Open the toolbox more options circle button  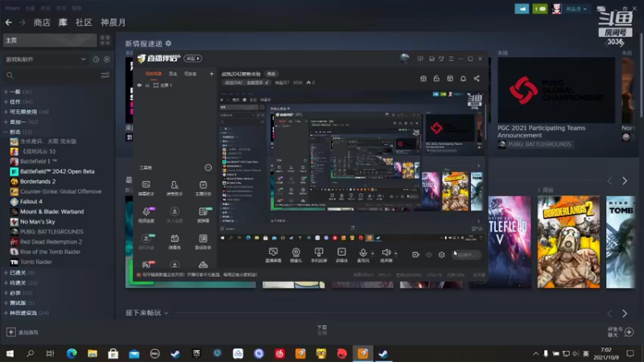pyautogui.click(x=208, y=167)
